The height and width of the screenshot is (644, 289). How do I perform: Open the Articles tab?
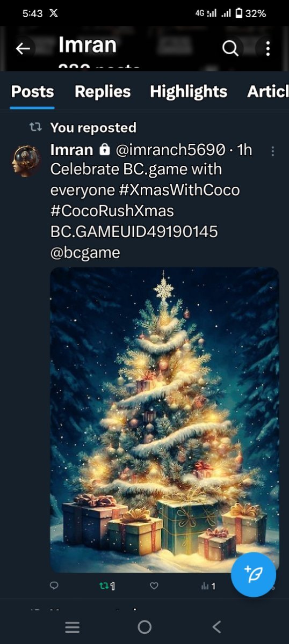click(268, 92)
